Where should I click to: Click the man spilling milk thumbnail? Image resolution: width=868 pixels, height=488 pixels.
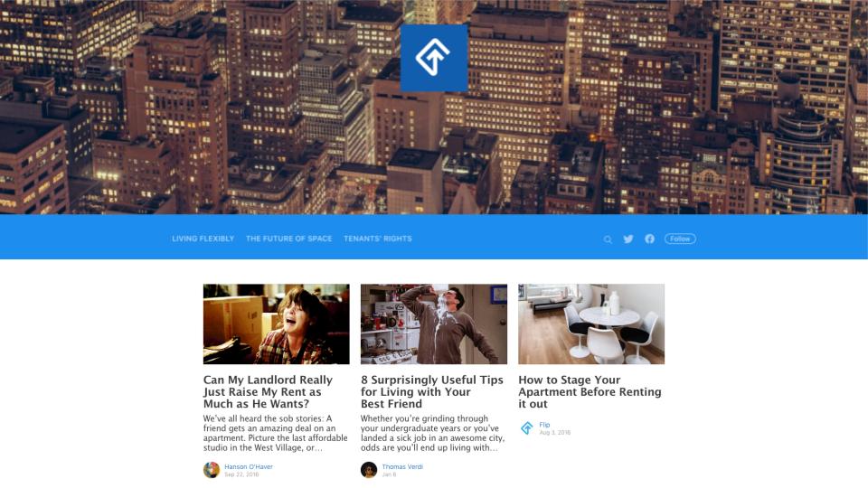pyautogui.click(x=434, y=324)
